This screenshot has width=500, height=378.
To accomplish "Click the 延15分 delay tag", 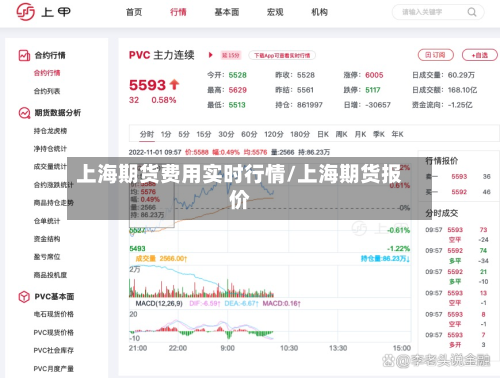I will [231, 55].
